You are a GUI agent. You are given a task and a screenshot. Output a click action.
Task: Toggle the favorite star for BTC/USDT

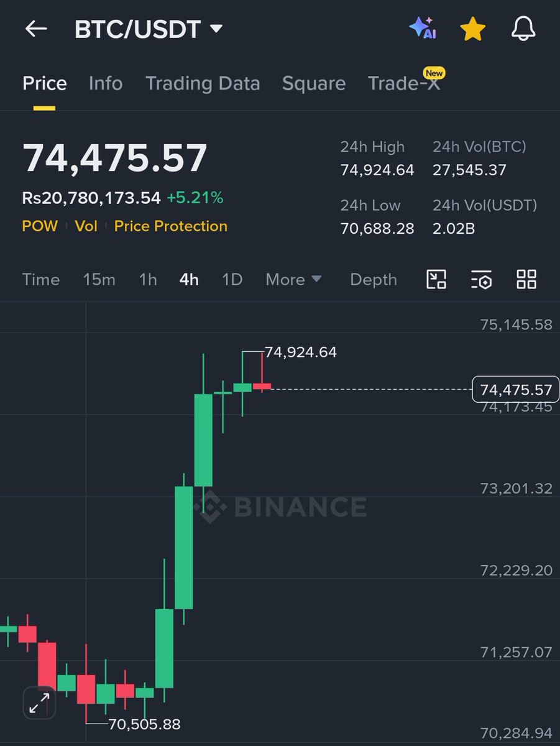click(x=472, y=29)
